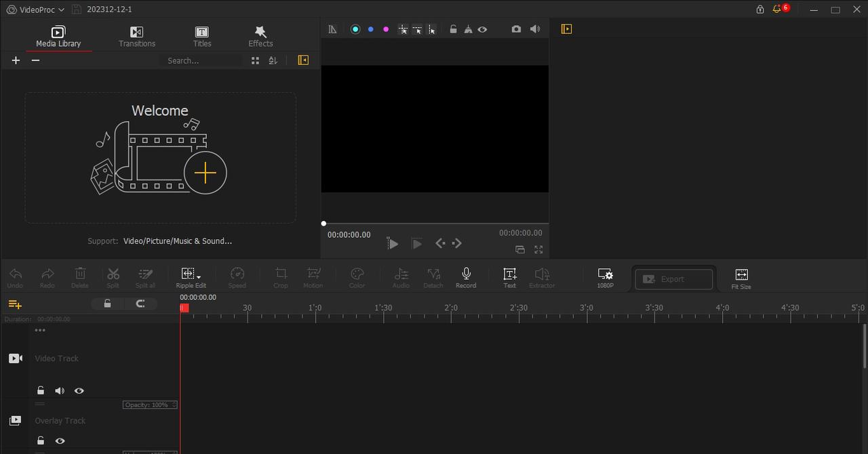Click the Motion tool
Image resolution: width=868 pixels, height=454 pixels.
click(313, 278)
